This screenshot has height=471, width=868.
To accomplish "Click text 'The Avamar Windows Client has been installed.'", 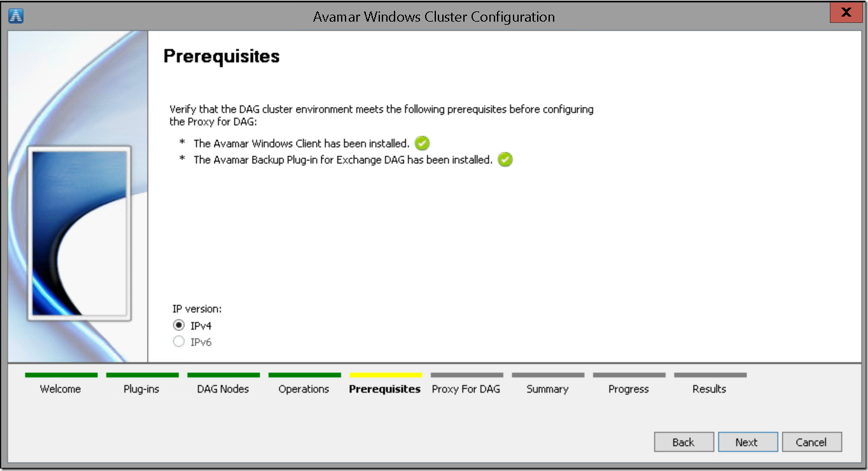I will point(301,144).
